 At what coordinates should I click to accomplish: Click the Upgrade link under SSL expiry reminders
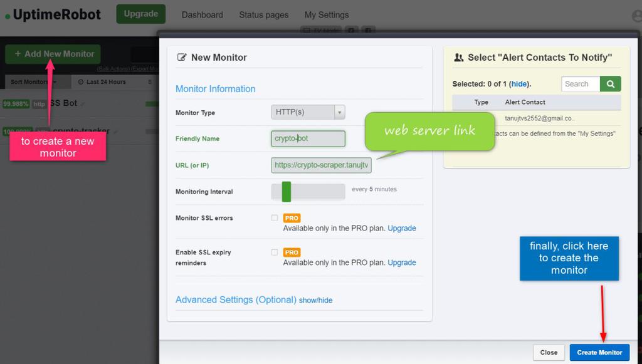tap(402, 263)
